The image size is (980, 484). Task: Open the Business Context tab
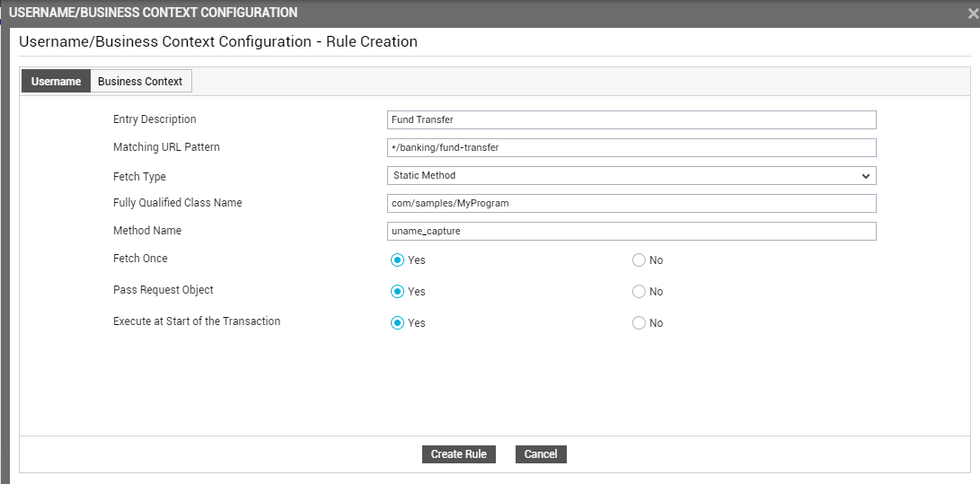[x=141, y=81]
